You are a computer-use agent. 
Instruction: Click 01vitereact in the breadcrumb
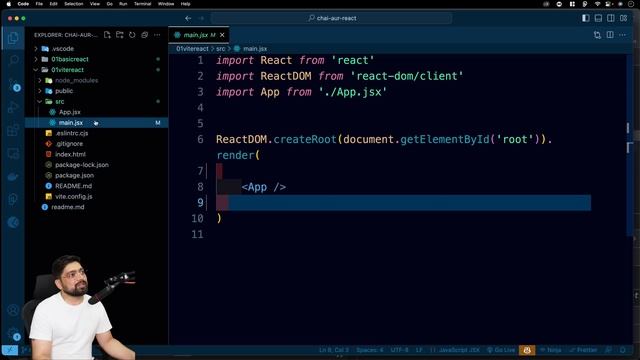(x=192, y=49)
